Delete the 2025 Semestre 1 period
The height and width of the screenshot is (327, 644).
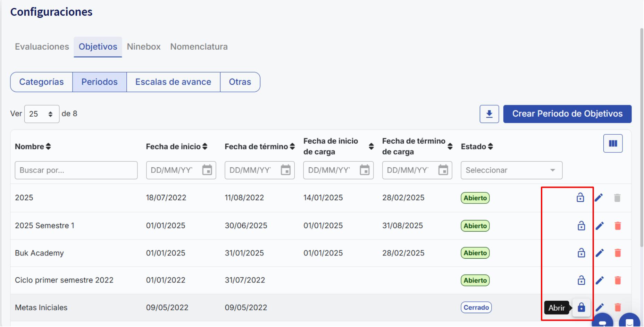pos(617,226)
